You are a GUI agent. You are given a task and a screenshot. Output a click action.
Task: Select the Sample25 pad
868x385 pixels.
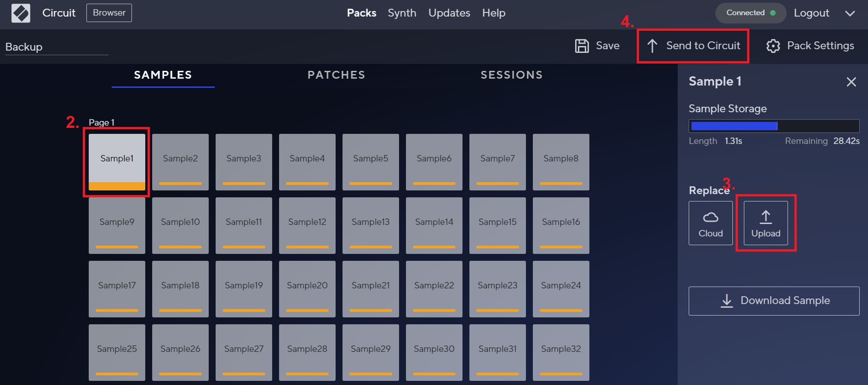pos(117,352)
